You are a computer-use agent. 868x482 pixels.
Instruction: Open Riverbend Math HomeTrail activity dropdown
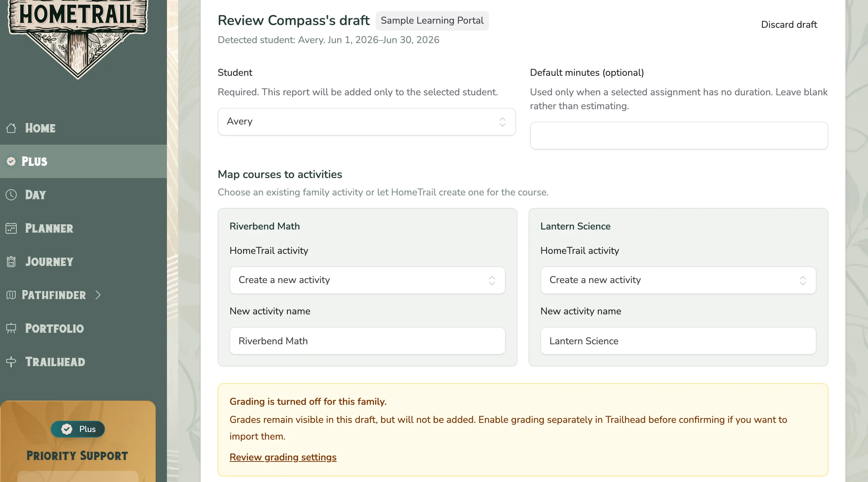click(367, 280)
